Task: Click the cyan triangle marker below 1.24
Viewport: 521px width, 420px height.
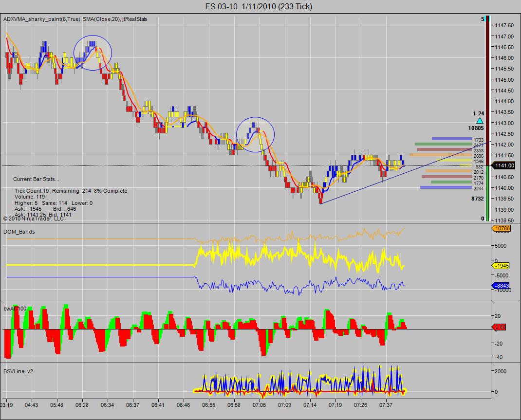Action: [480, 121]
